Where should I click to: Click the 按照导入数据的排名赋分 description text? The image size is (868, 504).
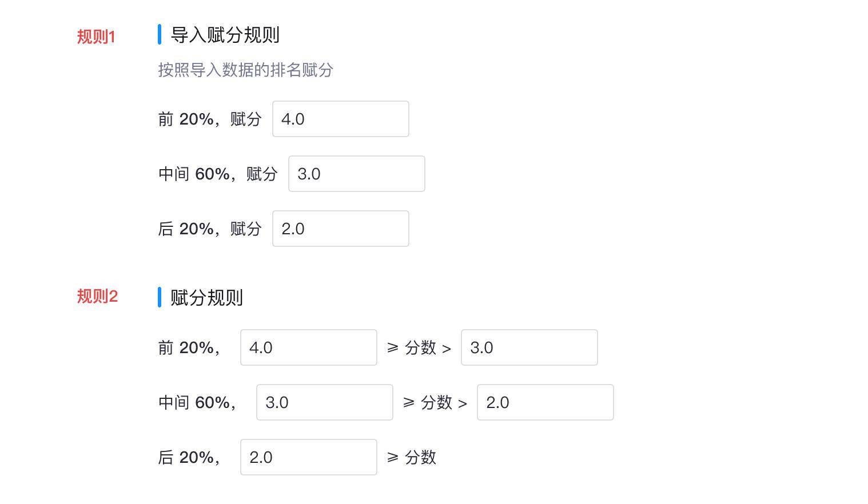[245, 70]
